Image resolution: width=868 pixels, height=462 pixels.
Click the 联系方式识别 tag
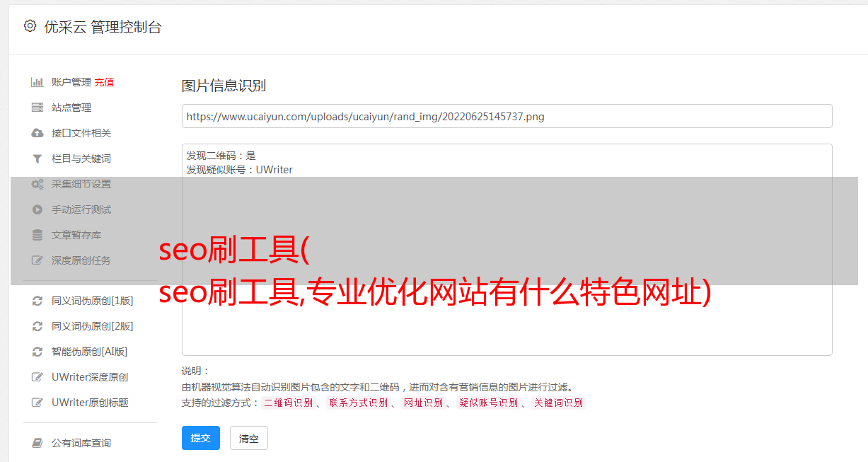point(358,403)
